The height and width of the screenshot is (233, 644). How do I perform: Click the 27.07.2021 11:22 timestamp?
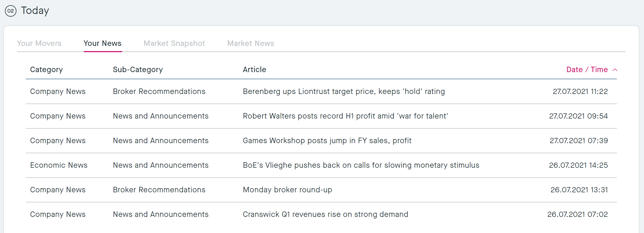(580, 92)
